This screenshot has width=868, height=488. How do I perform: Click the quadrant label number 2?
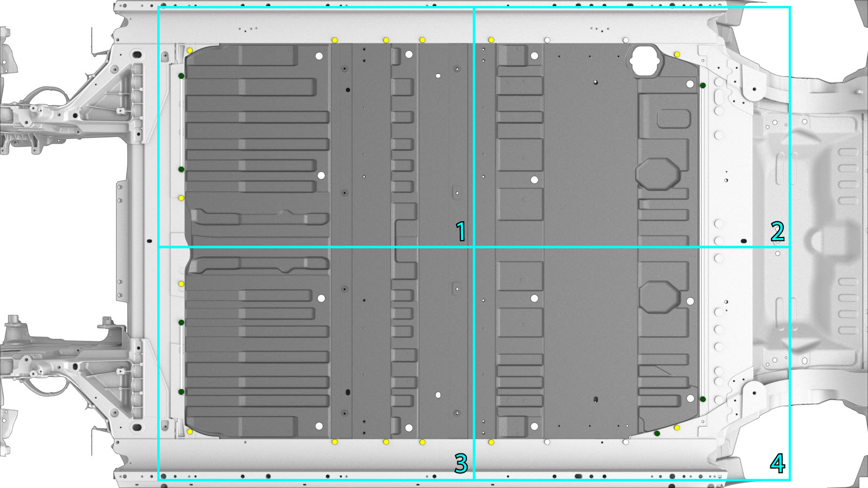click(x=777, y=232)
